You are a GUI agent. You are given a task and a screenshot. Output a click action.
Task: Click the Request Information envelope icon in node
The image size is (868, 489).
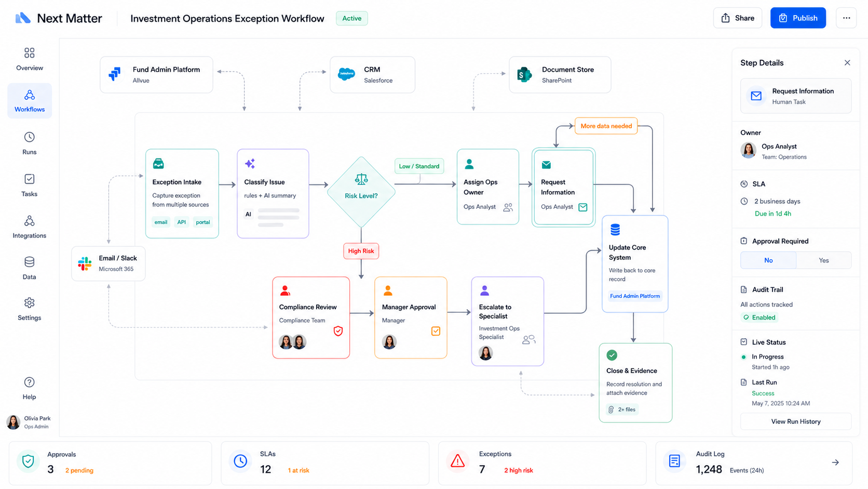(546, 165)
